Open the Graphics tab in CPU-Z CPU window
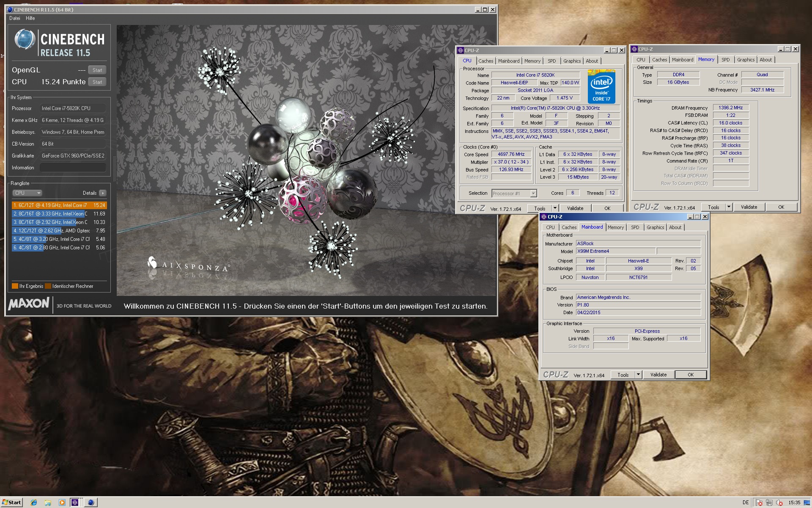812x508 pixels. pyautogui.click(x=572, y=61)
